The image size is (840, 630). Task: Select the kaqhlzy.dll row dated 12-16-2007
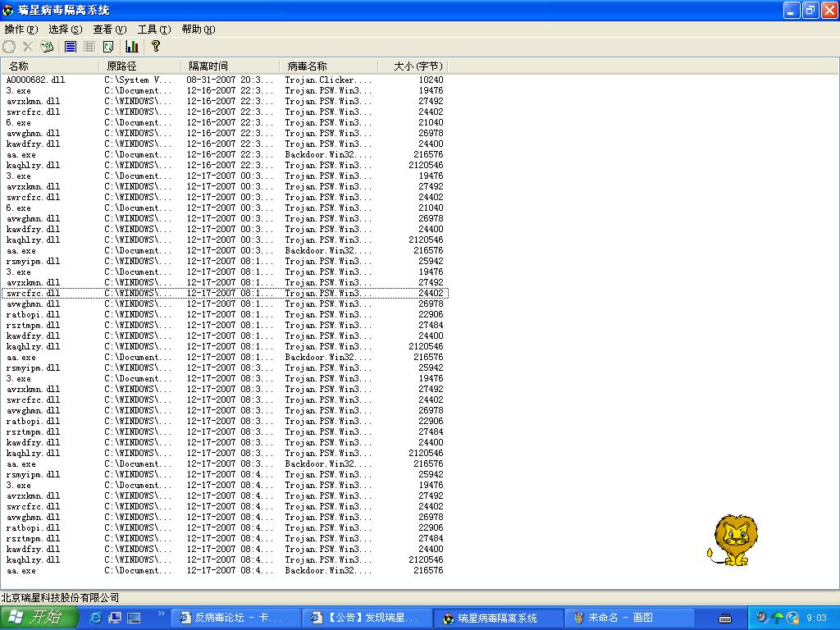[x=225, y=165]
